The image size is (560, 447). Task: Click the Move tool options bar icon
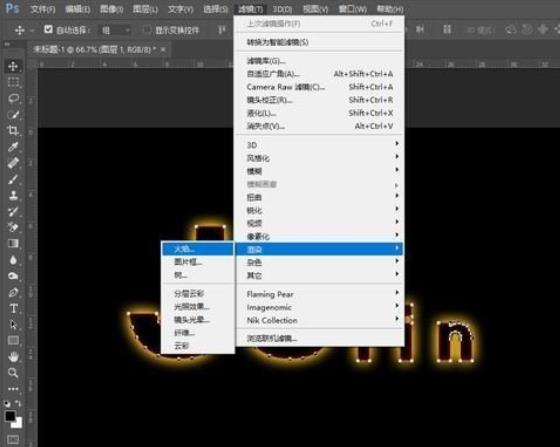tap(19, 31)
